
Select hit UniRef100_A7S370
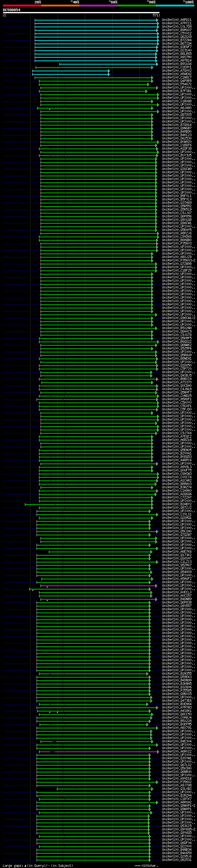(x=176, y=382)
